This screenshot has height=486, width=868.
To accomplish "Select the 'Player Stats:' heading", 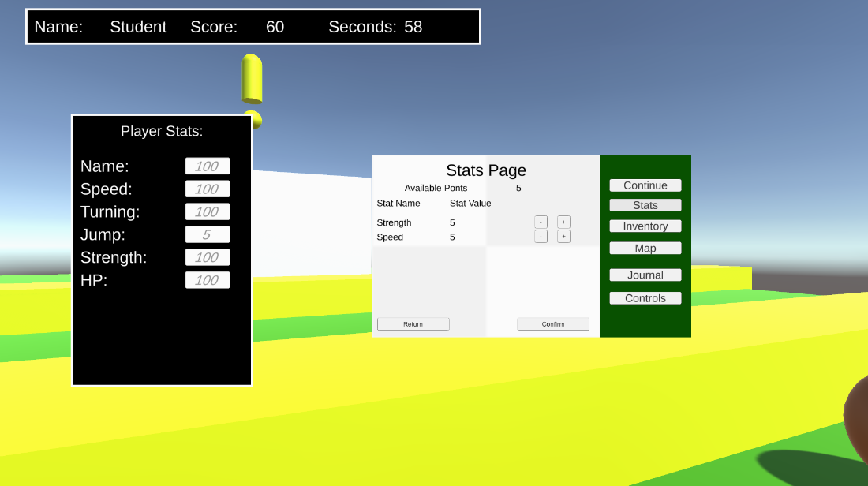I will 162,131.
